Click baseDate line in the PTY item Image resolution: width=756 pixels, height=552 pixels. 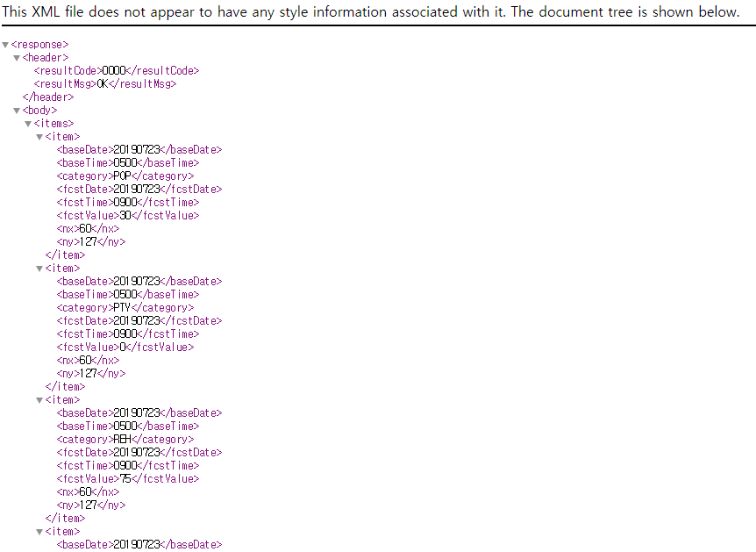click(139, 282)
